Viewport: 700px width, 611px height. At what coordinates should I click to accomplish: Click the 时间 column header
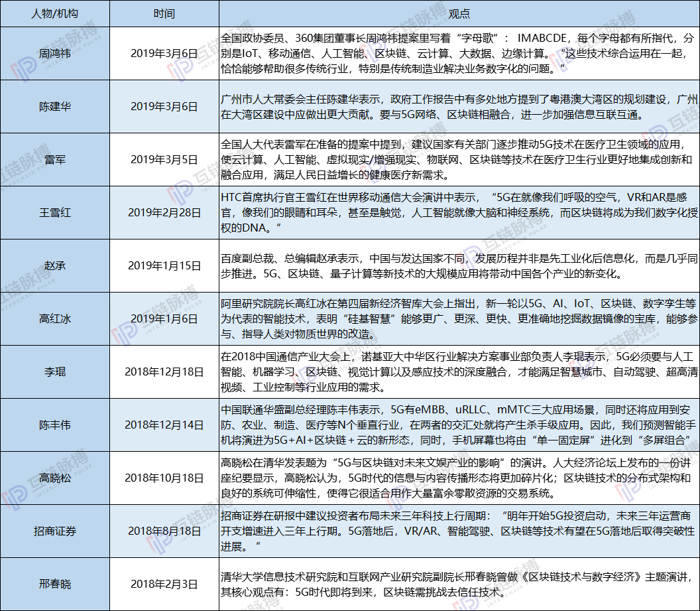pos(164,14)
